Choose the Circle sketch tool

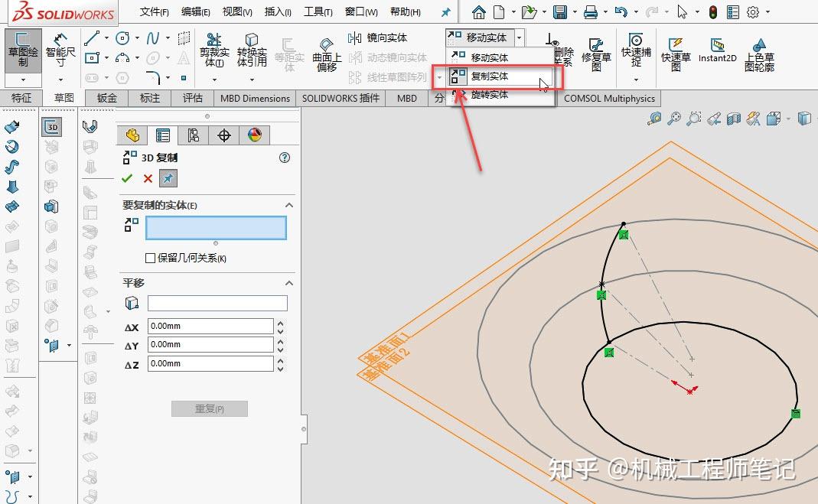(x=122, y=37)
